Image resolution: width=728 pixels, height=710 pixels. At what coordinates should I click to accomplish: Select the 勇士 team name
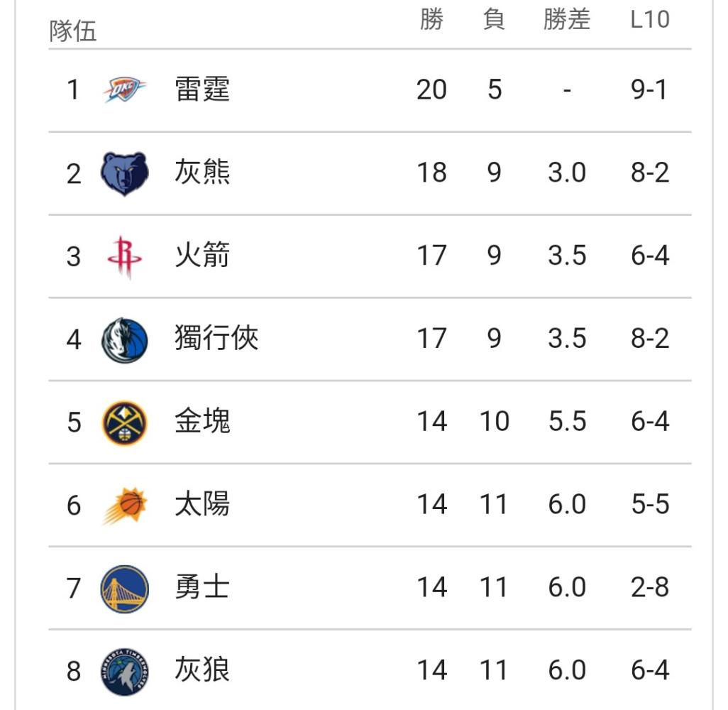202,587
